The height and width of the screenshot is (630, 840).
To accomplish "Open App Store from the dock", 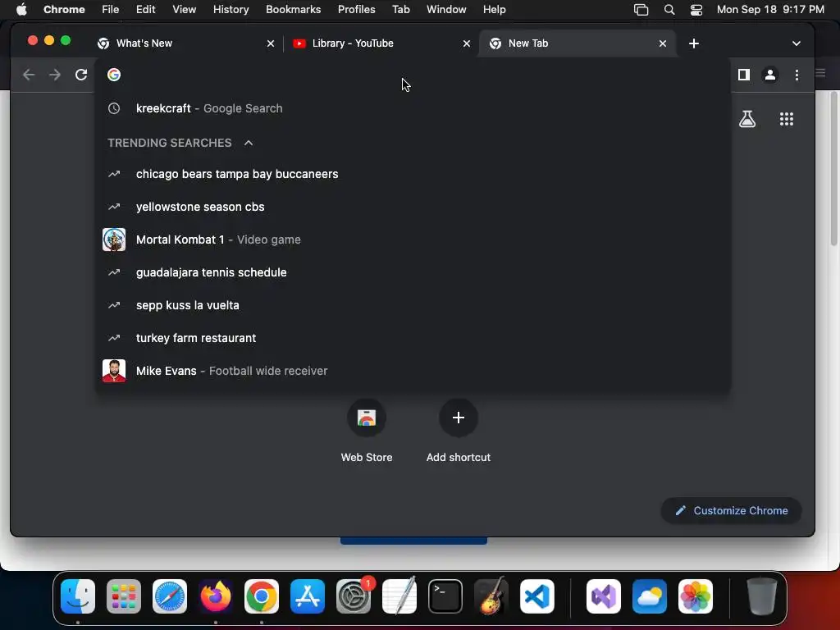I will [x=308, y=596].
